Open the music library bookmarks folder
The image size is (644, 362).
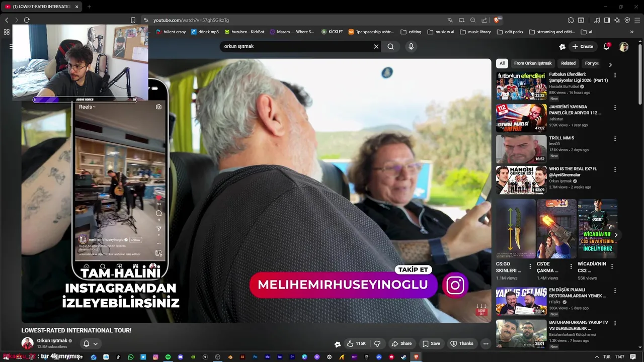[475, 32]
